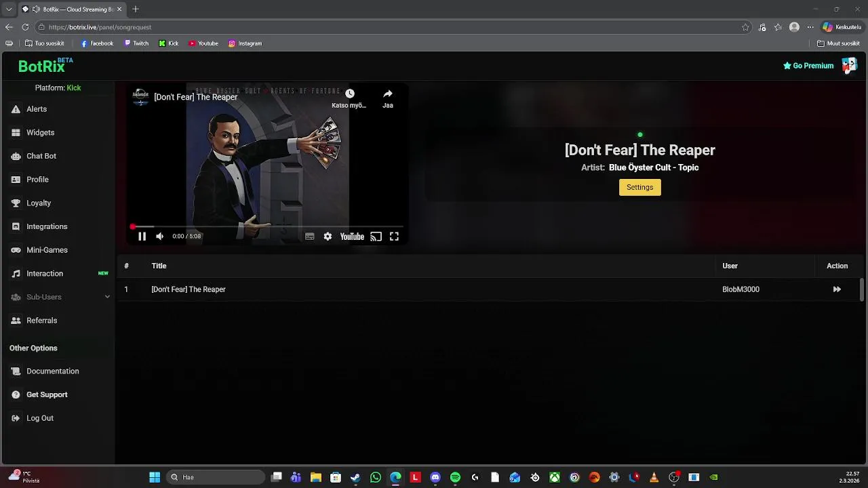This screenshot has width=868, height=488.
Task: Click the taskbar search box Hae
Action: coord(216,477)
